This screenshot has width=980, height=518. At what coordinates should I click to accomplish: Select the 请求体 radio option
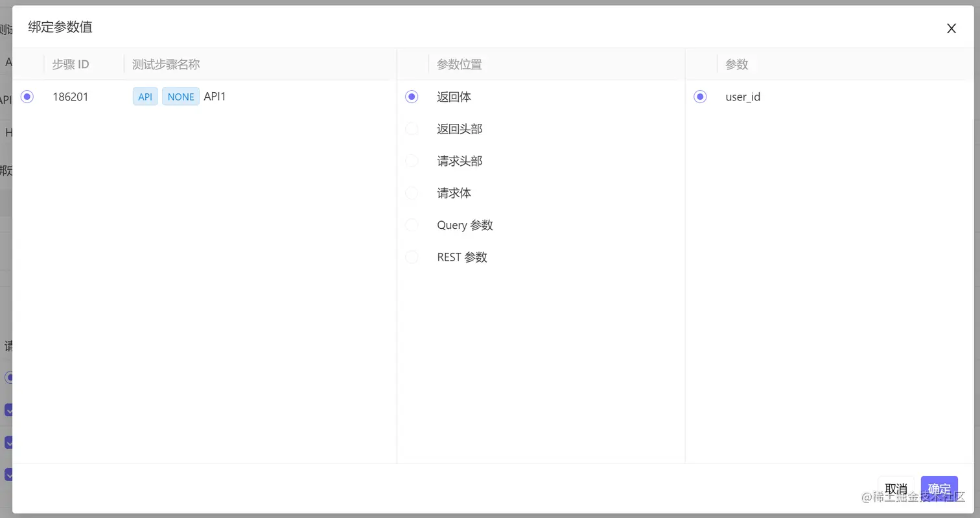click(412, 193)
